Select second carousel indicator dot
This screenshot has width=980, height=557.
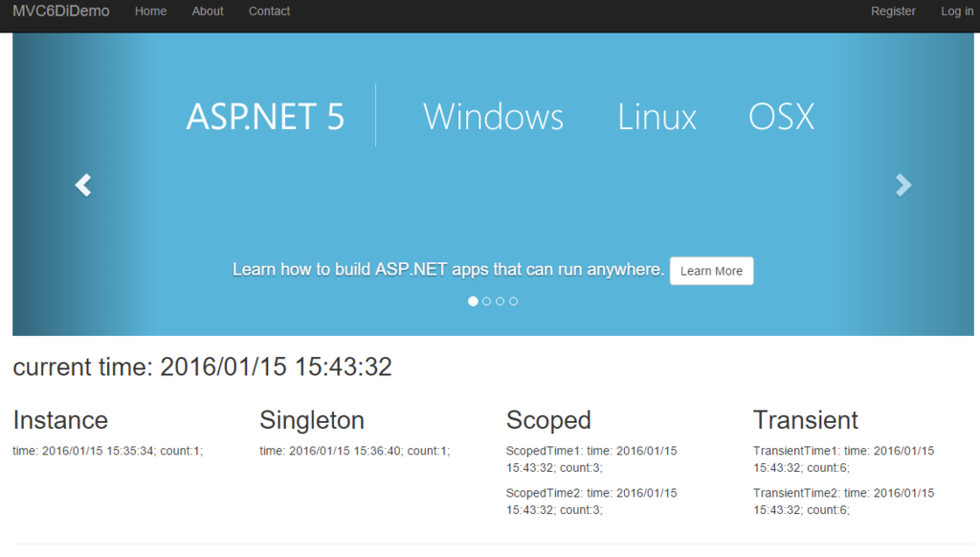tap(487, 301)
